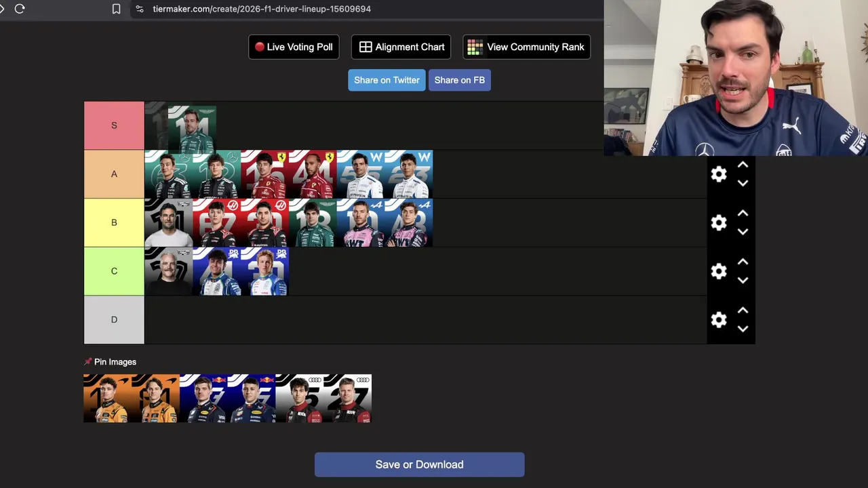Click the tiermaker.com address bar

point(262,9)
